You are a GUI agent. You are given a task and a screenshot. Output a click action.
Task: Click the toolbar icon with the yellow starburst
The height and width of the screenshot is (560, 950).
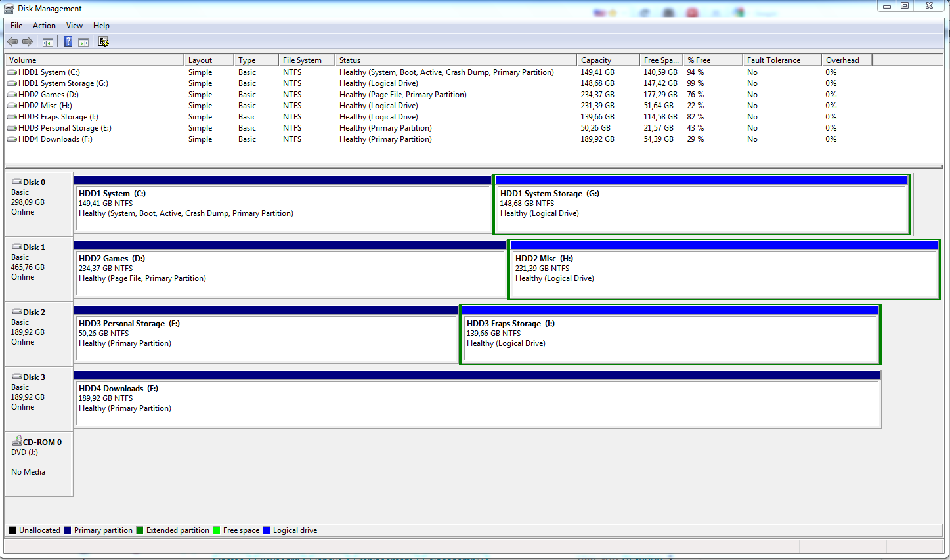click(104, 42)
